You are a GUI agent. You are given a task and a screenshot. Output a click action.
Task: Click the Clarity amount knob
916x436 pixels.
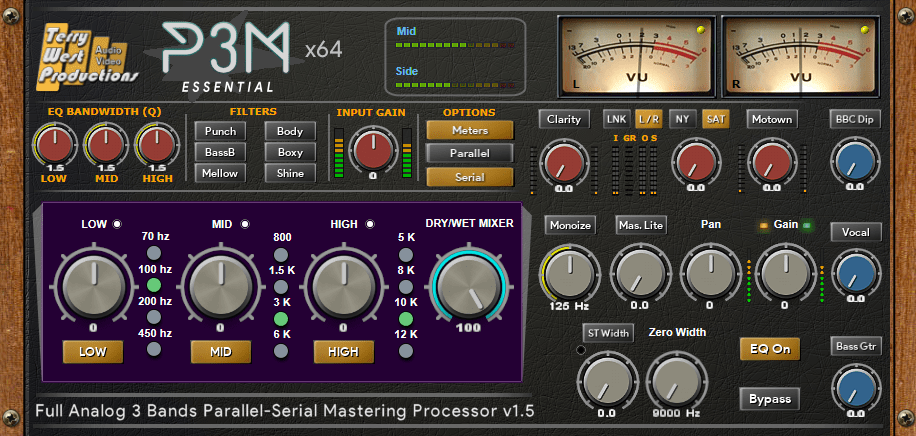[x=564, y=162]
